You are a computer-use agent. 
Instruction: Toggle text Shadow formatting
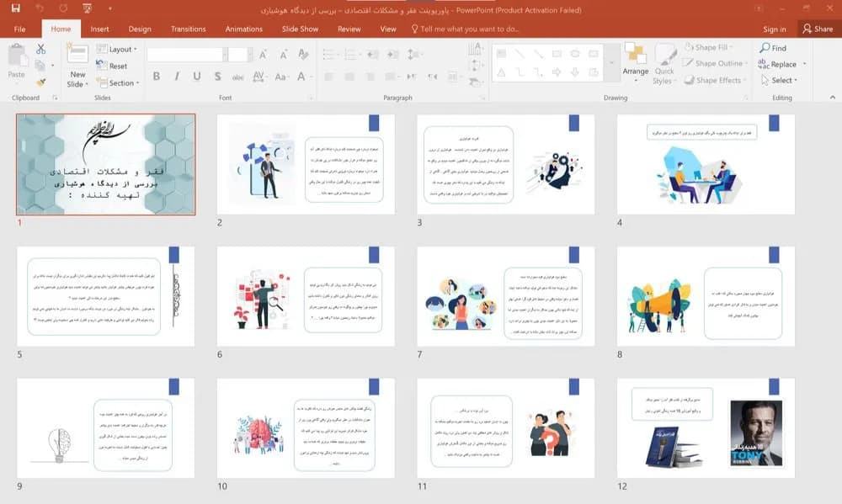tap(217, 77)
